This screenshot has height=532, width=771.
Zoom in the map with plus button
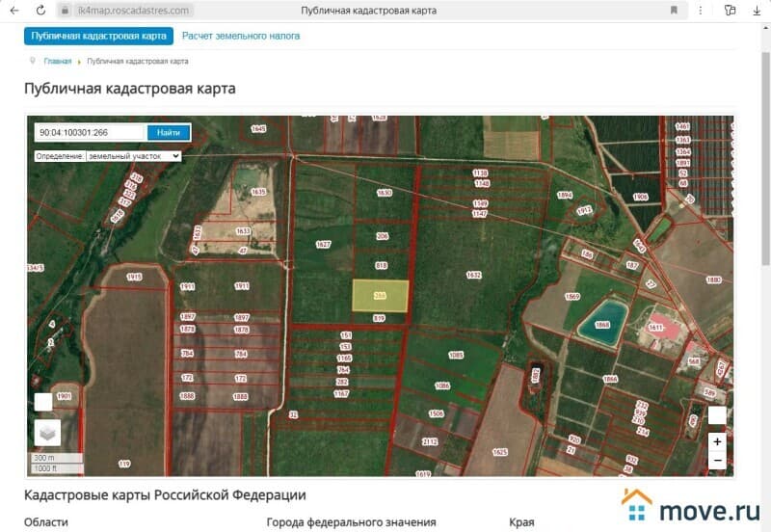coord(716,440)
